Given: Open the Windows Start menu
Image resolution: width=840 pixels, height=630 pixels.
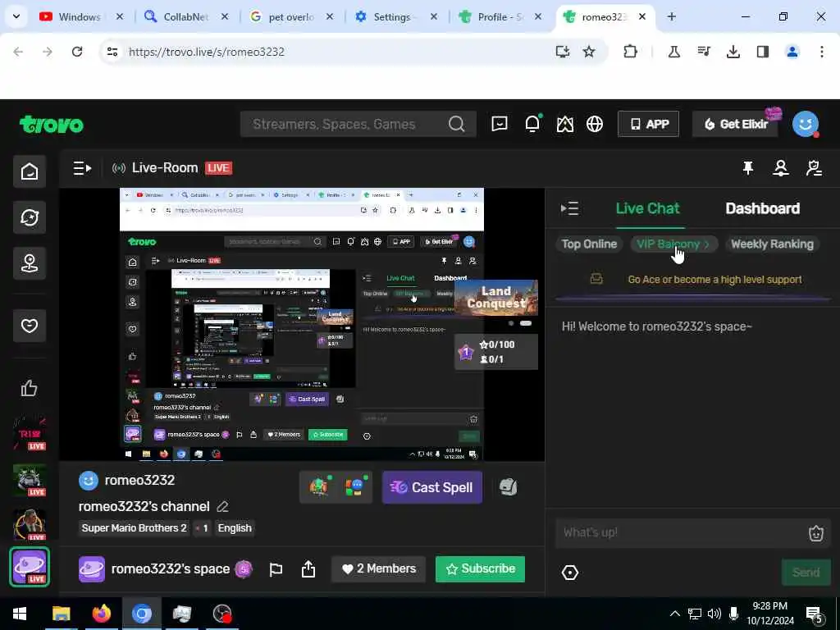Looking at the screenshot, I should (x=20, y=614).
